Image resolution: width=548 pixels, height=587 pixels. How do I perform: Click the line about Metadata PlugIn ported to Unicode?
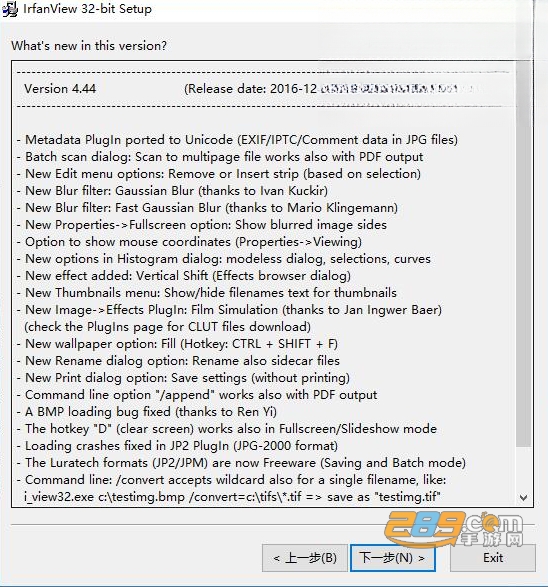[x=237, y=140]
